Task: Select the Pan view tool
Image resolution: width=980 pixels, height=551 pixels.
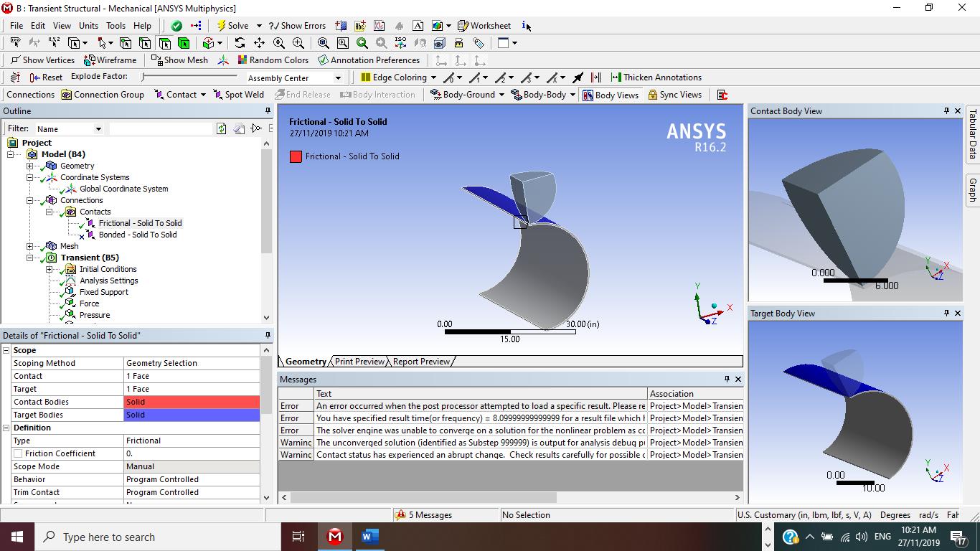Action: click(259, 43)
